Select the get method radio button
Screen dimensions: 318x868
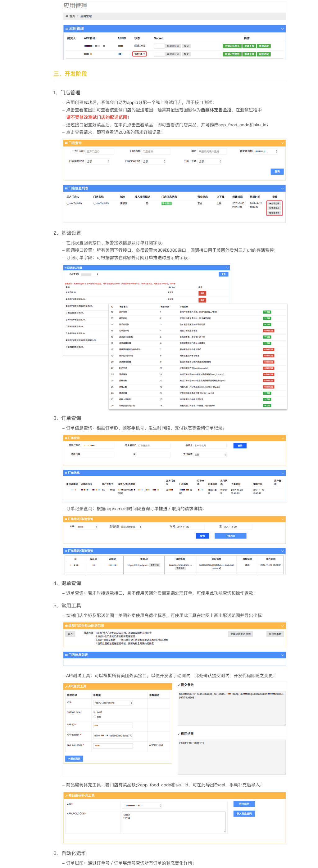tap(95, 717)
